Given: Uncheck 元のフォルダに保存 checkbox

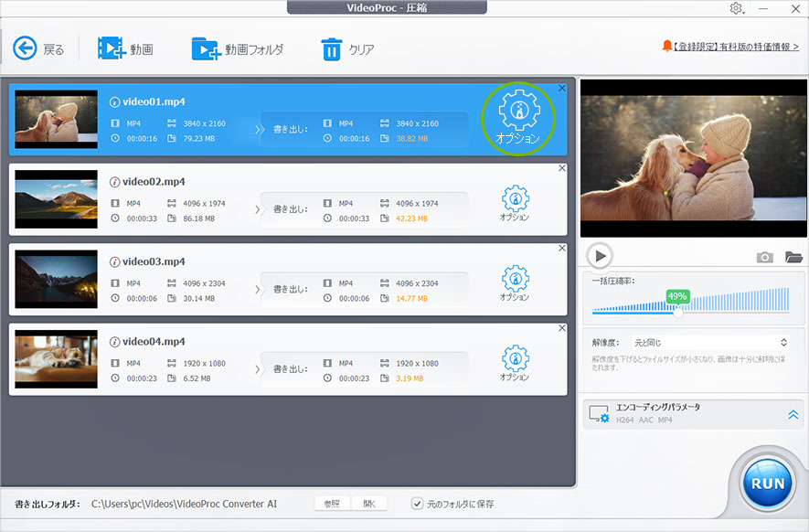Looking at the screenshot, I should pos(416,503).
